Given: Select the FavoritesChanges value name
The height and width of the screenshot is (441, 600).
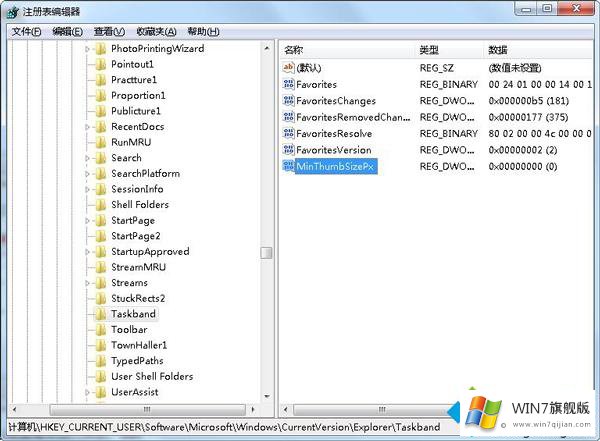Looking at the screenshot, I should click(x=336, y=101).
